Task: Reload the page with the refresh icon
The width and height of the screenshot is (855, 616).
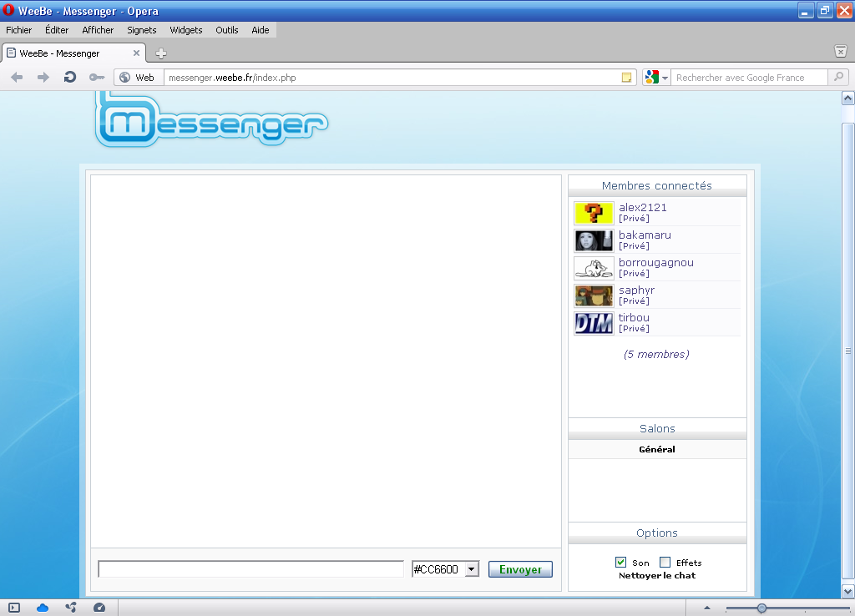Action: click(70, 78)
